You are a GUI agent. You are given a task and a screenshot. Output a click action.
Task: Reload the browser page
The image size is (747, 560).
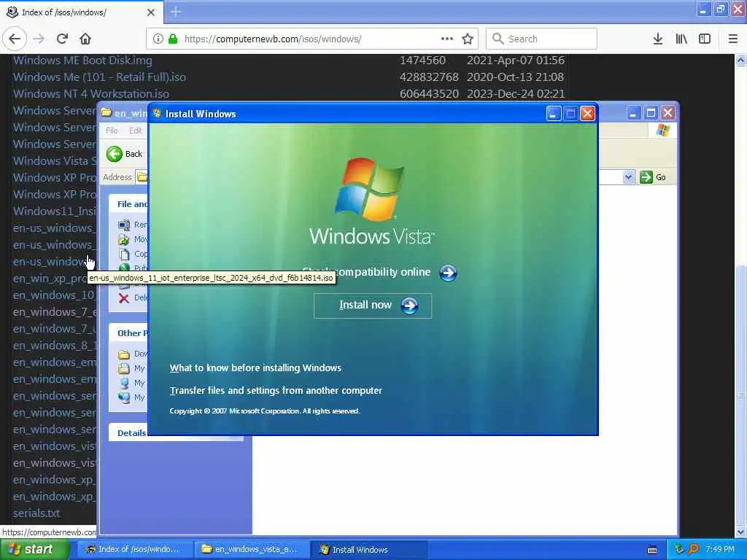coord(62,39)
